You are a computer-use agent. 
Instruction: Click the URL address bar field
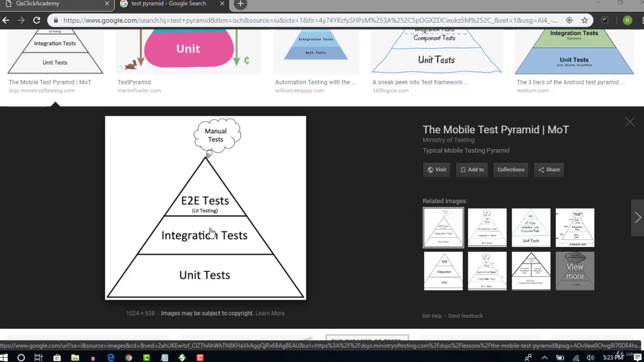[309, 21]
